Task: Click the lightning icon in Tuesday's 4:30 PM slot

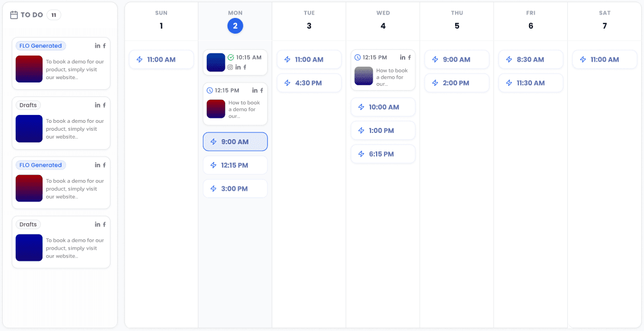Action: click(x=288, y=83)
